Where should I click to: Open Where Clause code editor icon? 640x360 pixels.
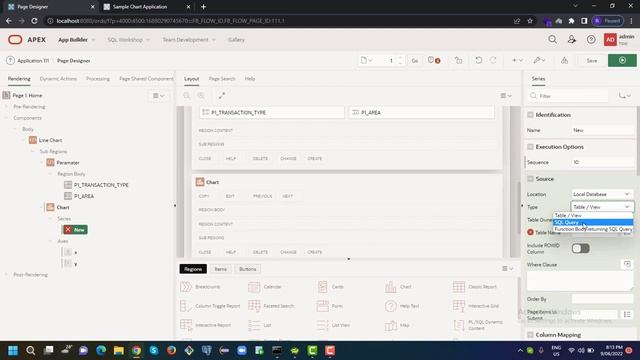click(x=627, y=264)
